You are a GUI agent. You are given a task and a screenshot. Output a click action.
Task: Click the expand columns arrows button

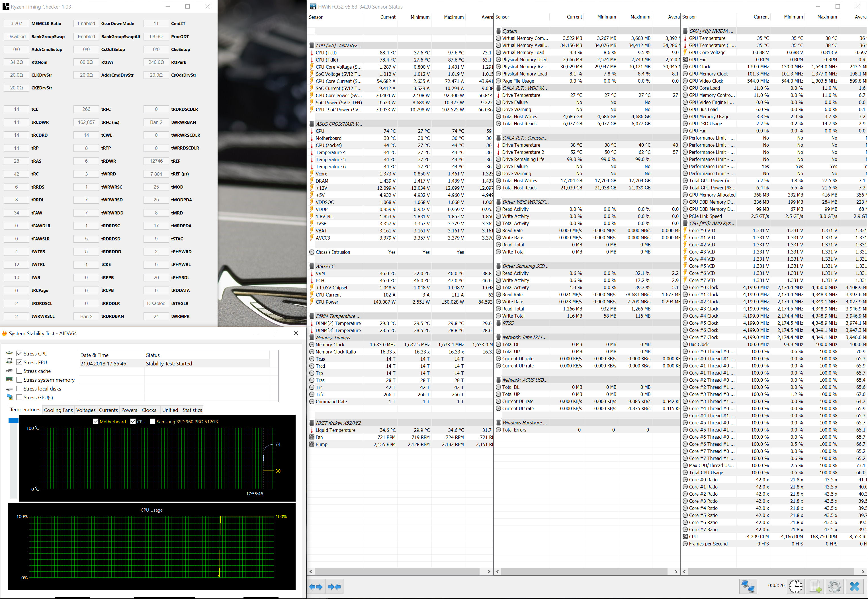click(x=316, y=586)
